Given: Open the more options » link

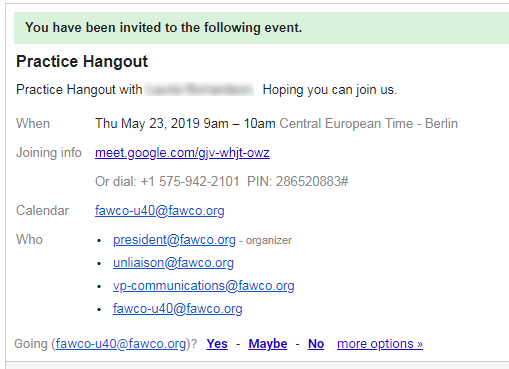Looking at the screenshot, I should tap(380, 344).
